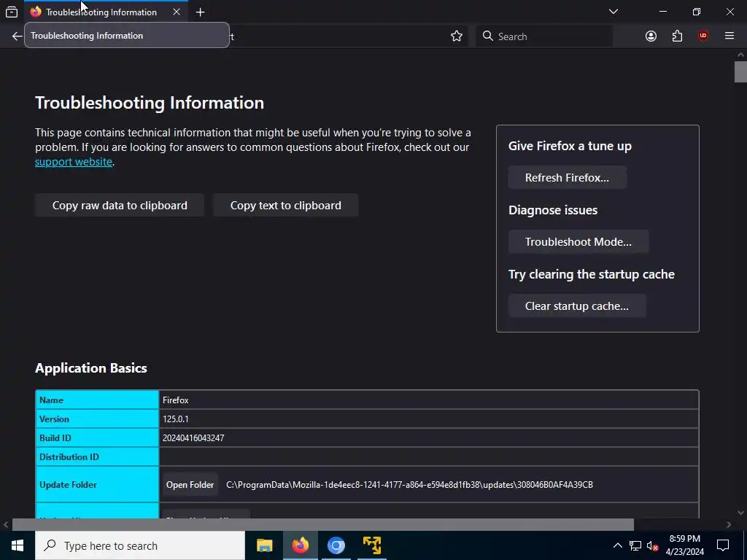Click the version value 125.0.1
This screenshot has height=560, width=747.
(176, 419)
